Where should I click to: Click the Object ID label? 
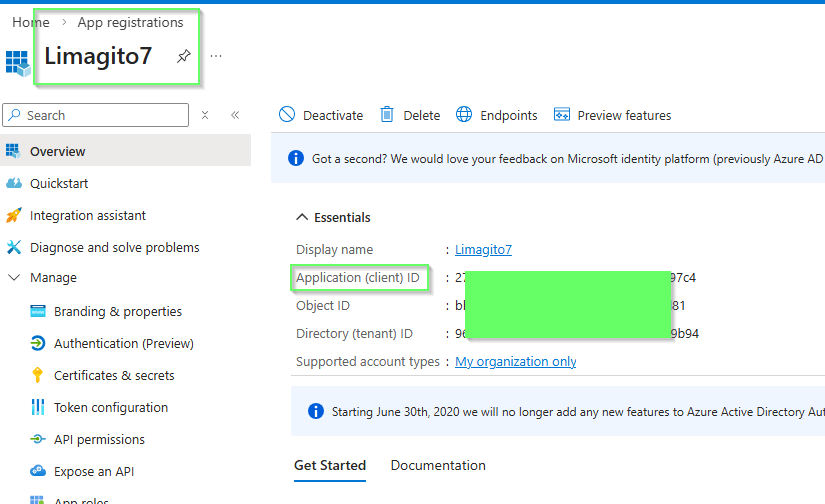click(323, 306)
